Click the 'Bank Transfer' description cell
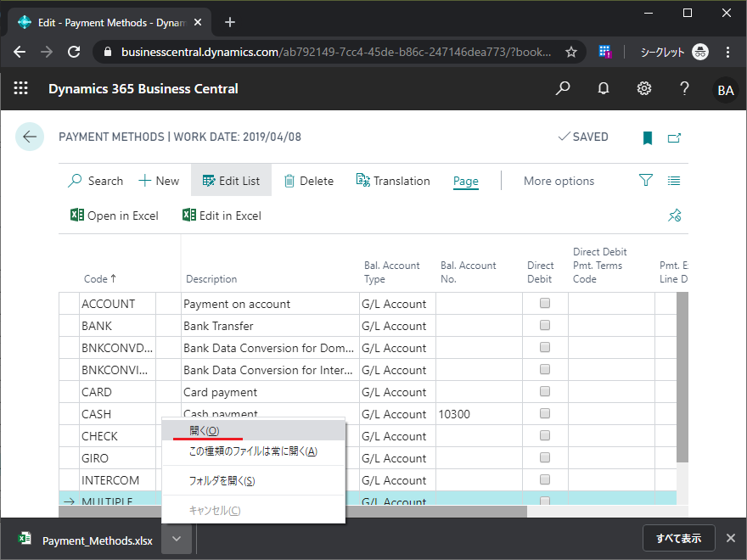 (270, 326)
